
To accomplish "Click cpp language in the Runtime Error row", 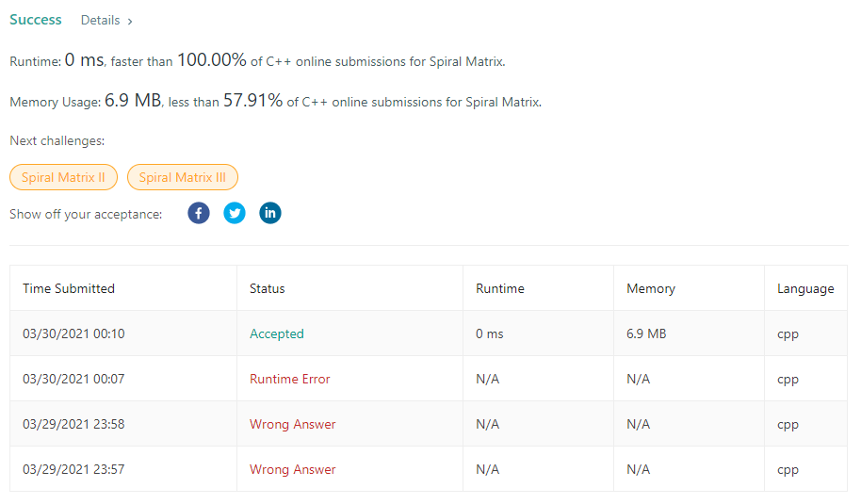I will [x=788, y=380].
